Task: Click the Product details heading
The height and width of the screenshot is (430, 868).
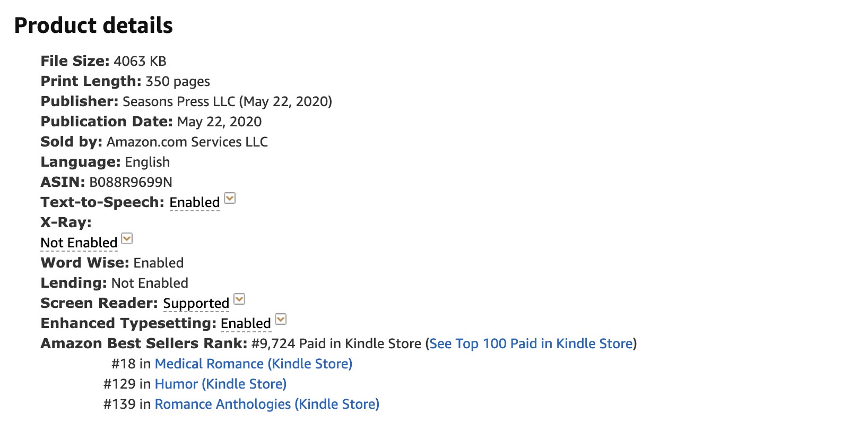Action: coord(93,25)
